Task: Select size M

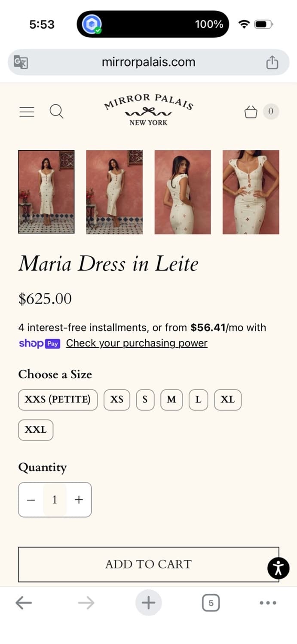Action: [171, 400]
